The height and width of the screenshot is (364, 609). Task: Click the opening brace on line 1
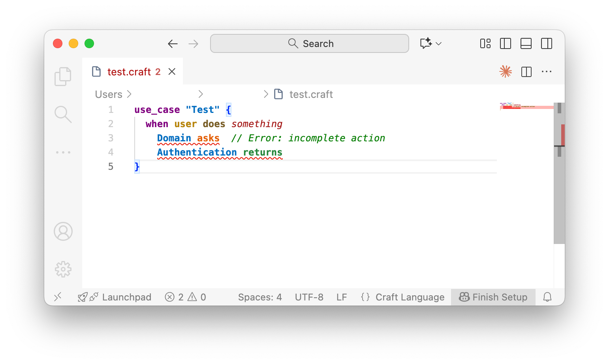228,110
